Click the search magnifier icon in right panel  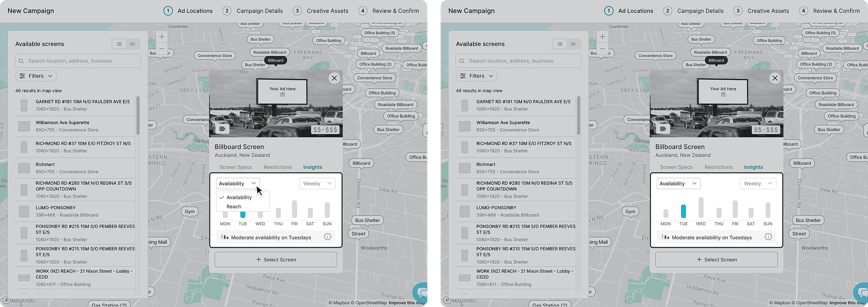pos(462,61)
